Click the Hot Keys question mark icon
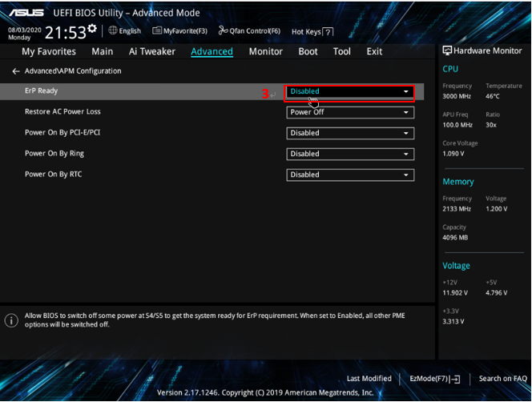Screen dimensions: 532x402 click(328, 32)
